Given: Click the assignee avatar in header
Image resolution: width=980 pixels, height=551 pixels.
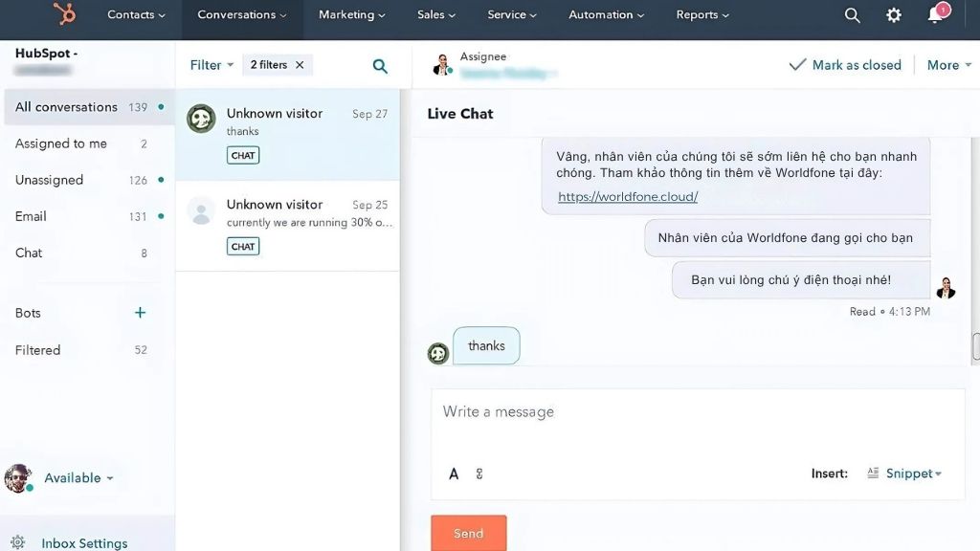Looking at the screenshot, I should coord(442,64).
